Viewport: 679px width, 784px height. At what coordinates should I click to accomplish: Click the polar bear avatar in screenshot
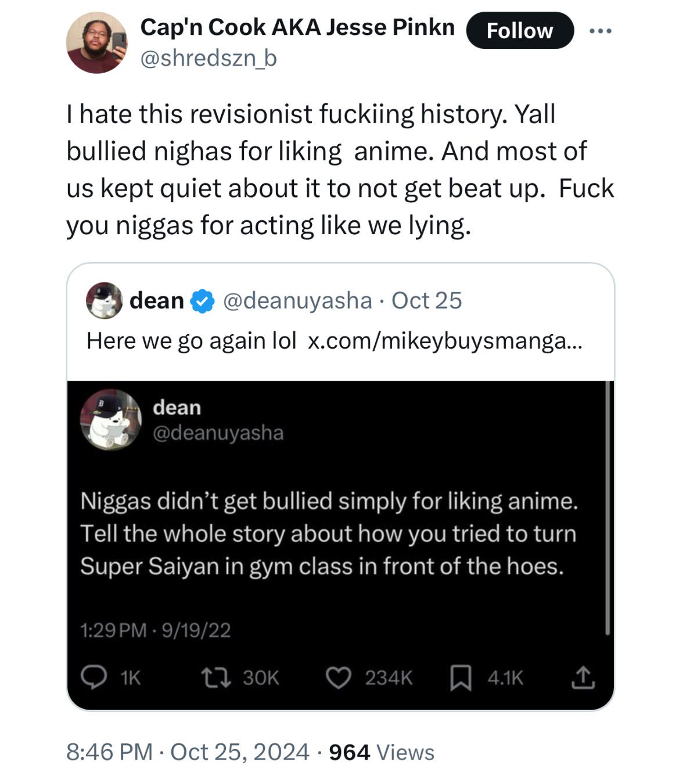[110, 420]
